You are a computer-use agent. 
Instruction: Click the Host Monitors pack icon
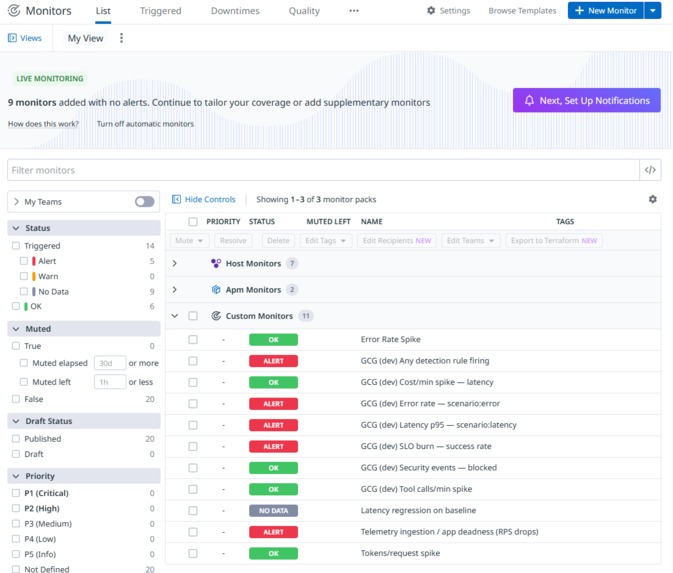click(216, 263)
